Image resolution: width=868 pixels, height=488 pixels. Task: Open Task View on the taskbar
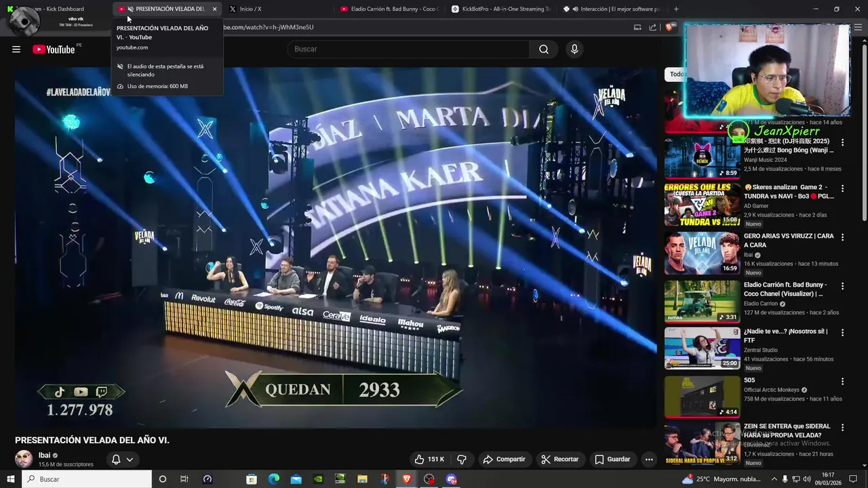pos(184,479)
